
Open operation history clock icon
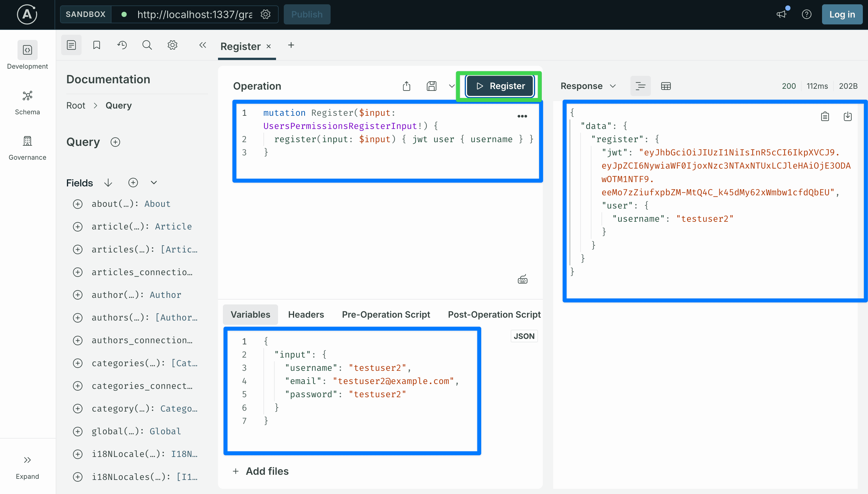coord(122,45)
